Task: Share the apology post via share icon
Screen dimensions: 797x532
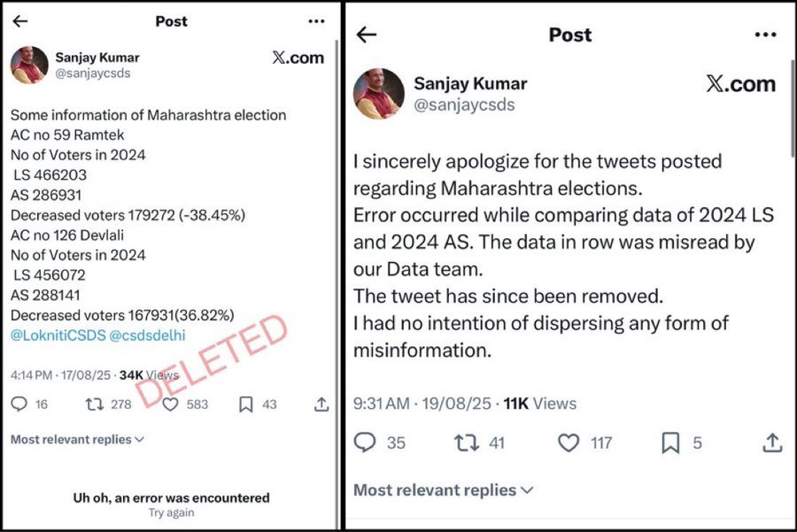Action: click(x=772, y=443)
